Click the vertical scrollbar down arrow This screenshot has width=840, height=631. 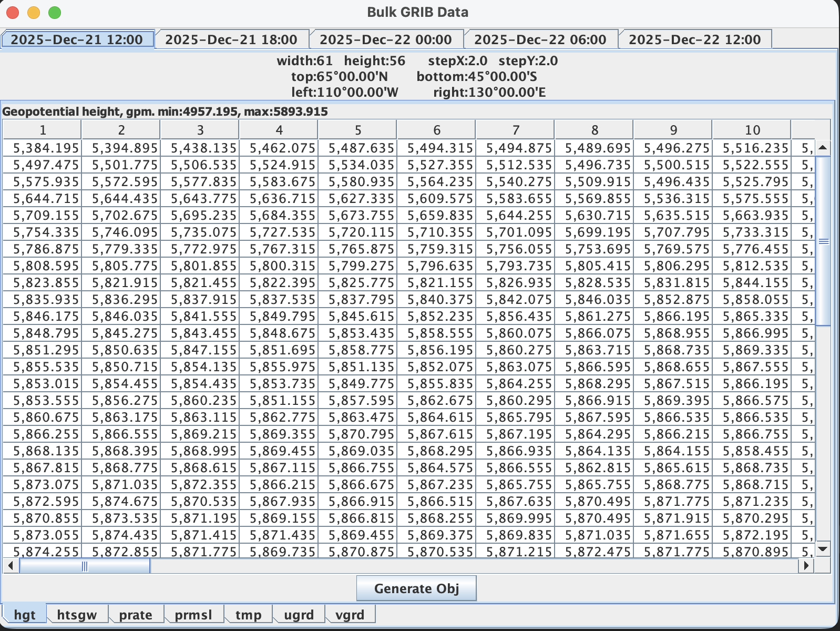(823, 549)
